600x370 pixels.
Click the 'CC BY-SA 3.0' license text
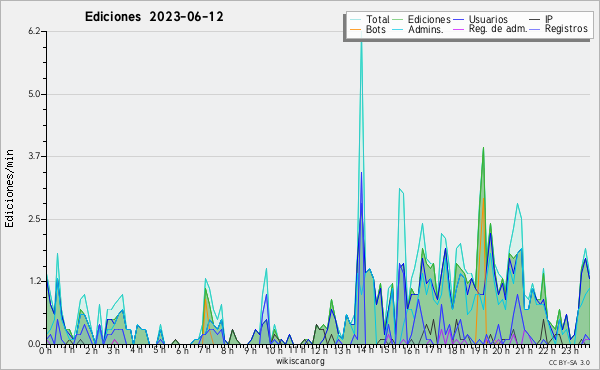point(569,363)
